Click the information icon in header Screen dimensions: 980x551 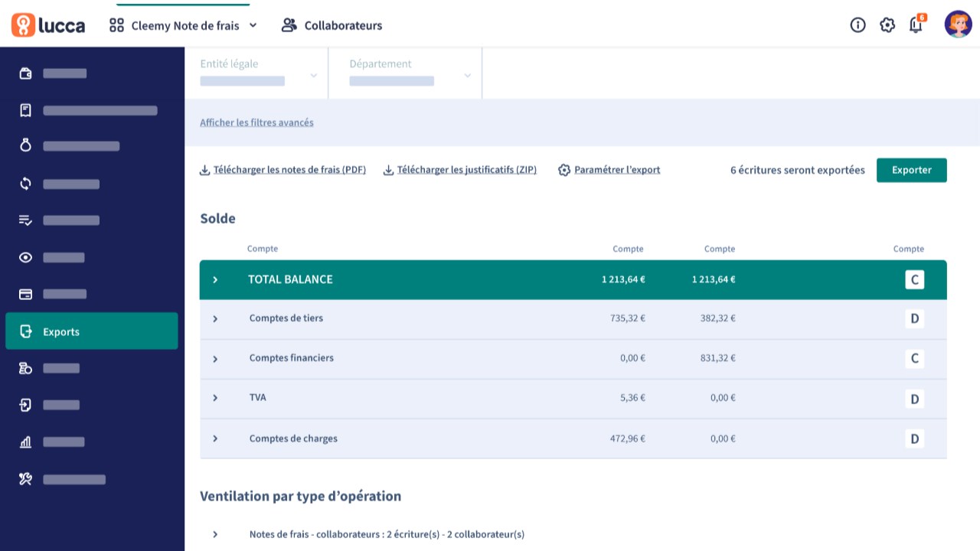pyautogui.click(x=857, y=25)
